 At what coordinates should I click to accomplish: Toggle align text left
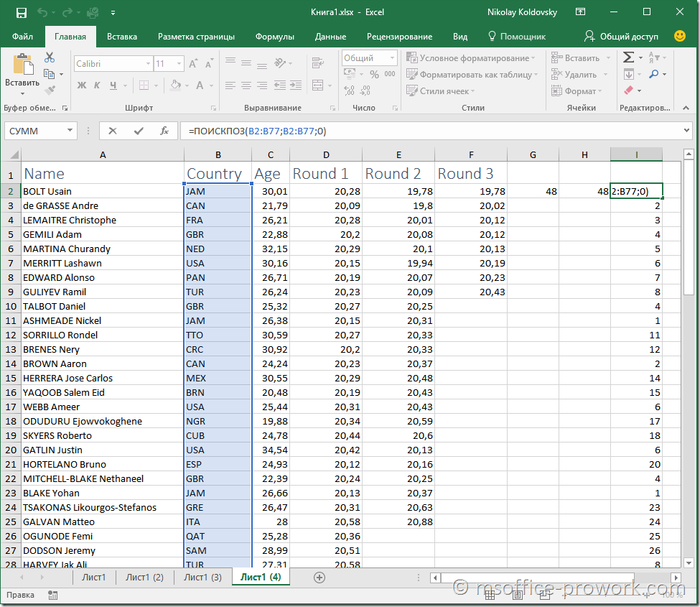pyautogui.click(x=230, y=85)
